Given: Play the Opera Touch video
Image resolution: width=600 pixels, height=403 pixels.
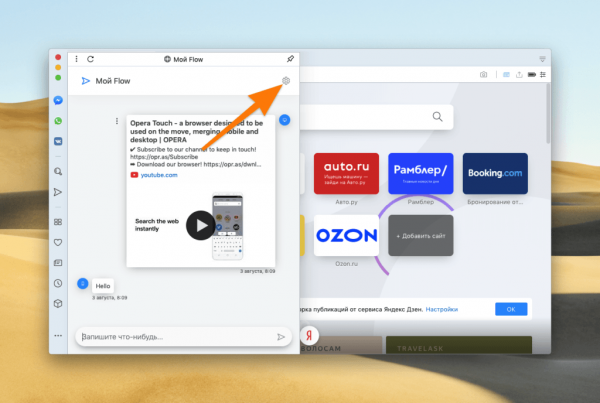Looking at the screenshot, I should [x=201, y=225].
